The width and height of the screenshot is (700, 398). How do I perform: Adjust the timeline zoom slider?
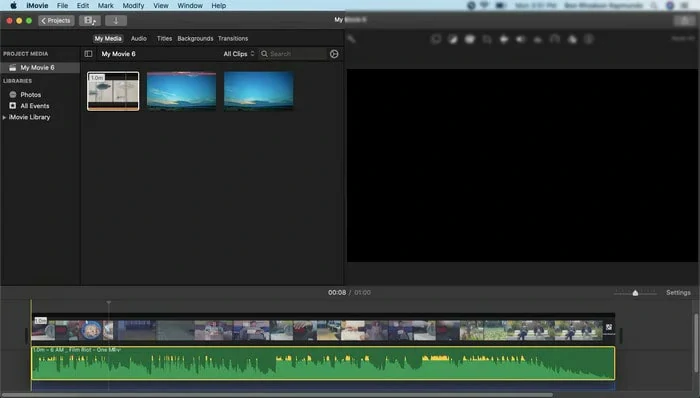coord(635,293)
